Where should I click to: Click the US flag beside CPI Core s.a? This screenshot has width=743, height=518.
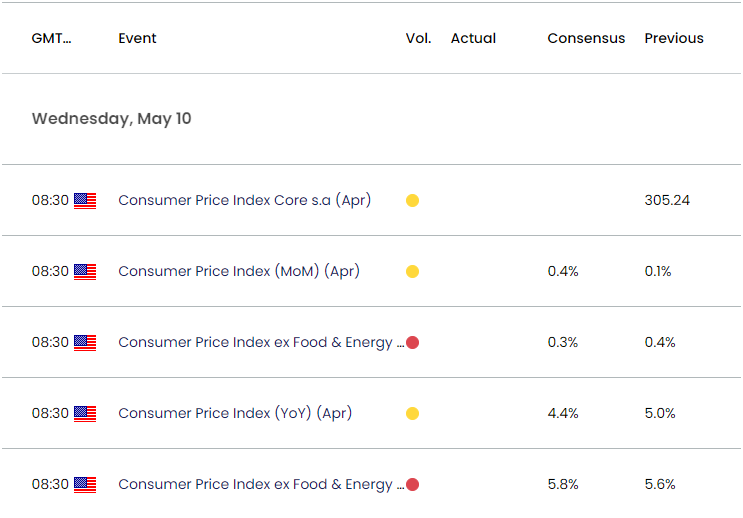pyautogui.click(x=85, y=201)
